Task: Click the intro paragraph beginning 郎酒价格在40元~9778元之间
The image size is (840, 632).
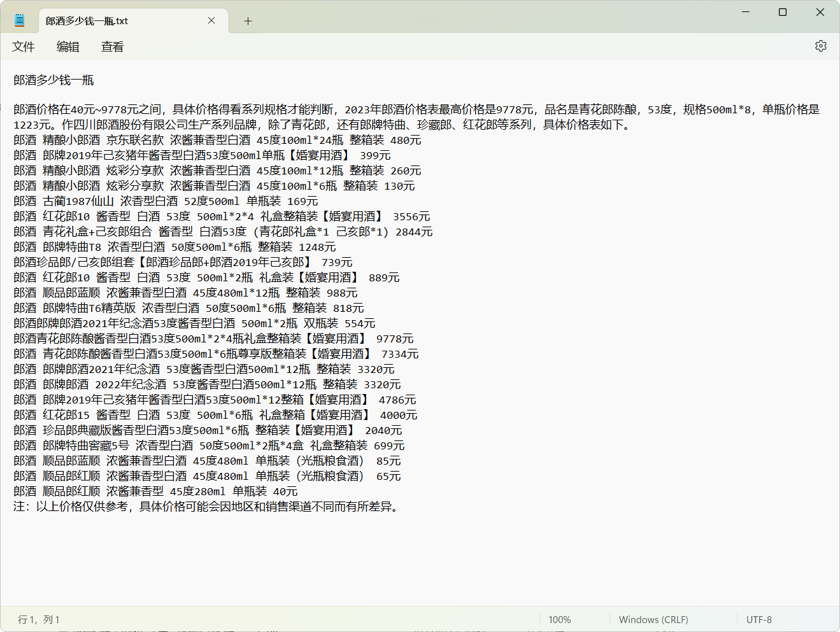Action: [416, 109]
